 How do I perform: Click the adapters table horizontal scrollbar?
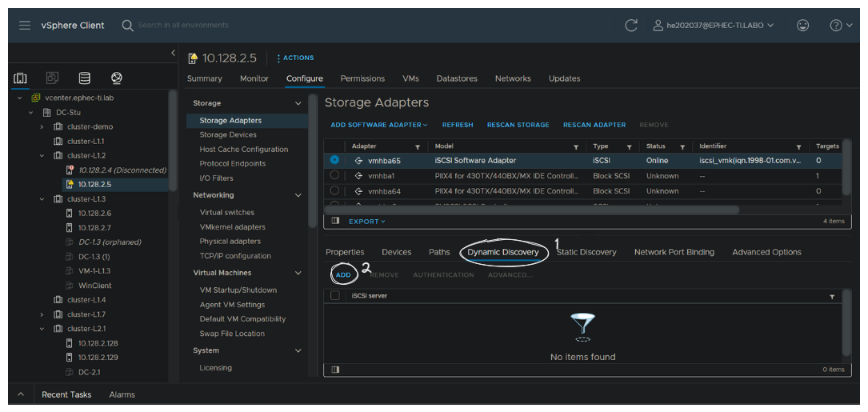click(531, 210)
